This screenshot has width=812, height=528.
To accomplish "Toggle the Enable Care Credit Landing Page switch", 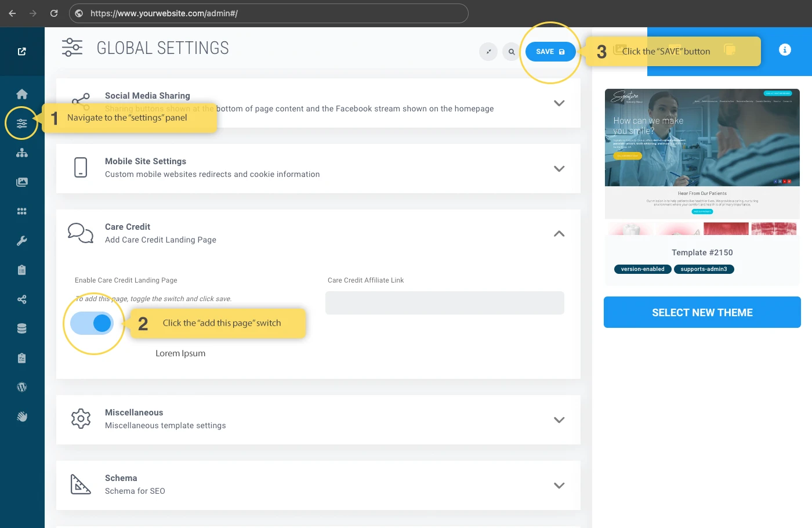I will 92,323.
